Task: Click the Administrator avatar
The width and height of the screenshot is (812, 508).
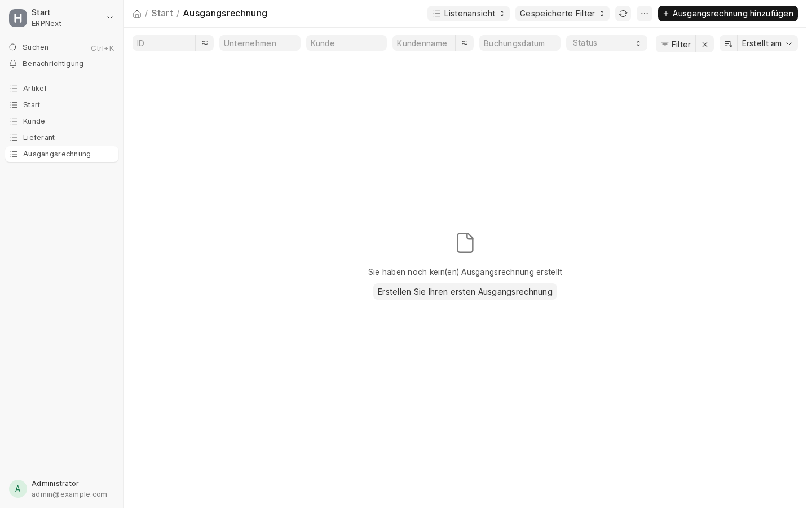Action: pyautogui.click(x=18, y=489)
